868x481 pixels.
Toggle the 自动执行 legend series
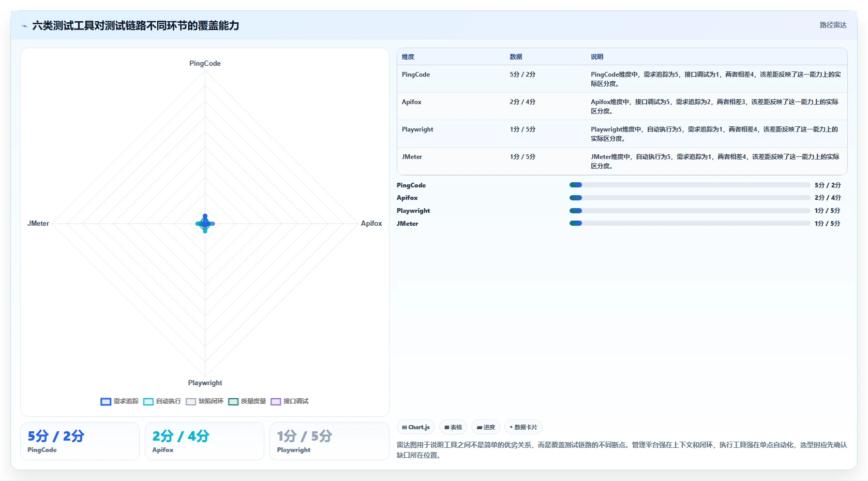[162, 401]
